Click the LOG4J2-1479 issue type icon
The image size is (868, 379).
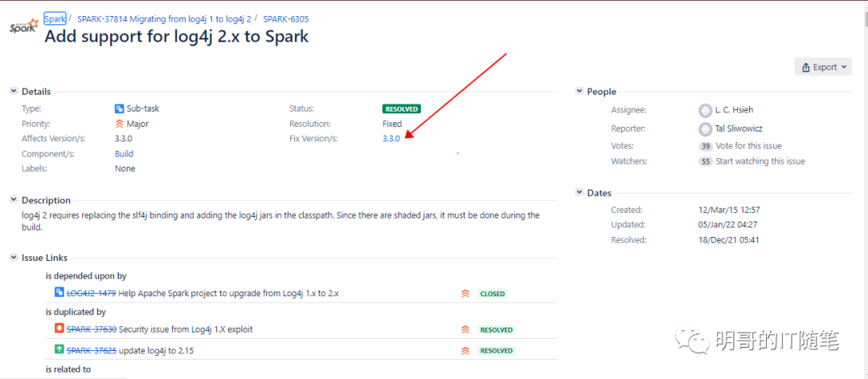coord(59,293)
